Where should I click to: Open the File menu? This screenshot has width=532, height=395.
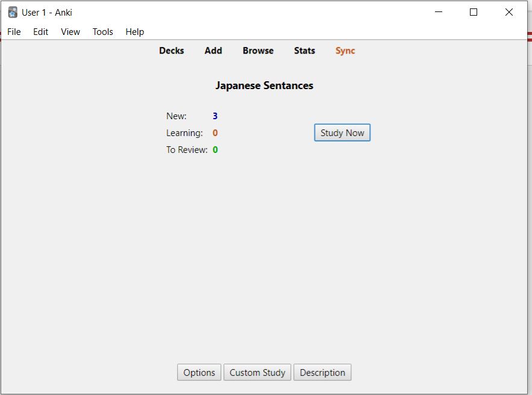pos(14,31)
